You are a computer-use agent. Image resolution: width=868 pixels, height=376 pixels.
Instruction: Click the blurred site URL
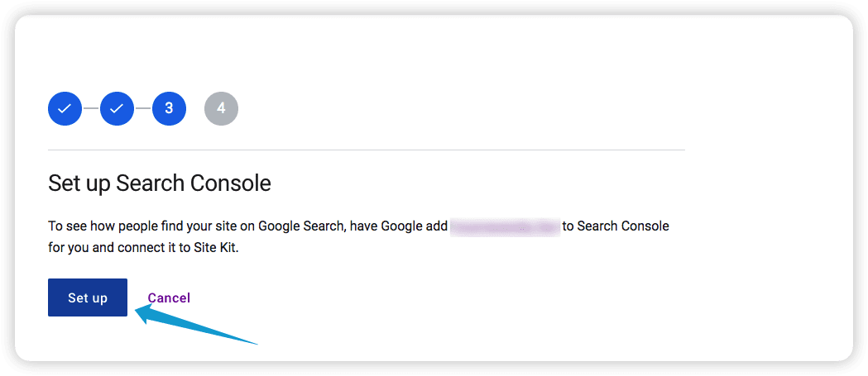tap(505, 226)
